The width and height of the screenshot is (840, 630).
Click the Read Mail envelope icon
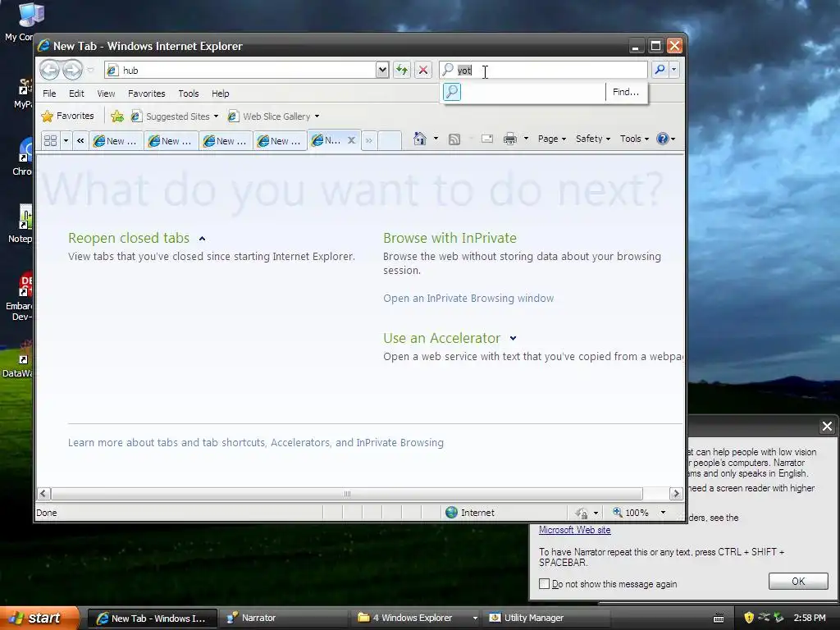487,139
